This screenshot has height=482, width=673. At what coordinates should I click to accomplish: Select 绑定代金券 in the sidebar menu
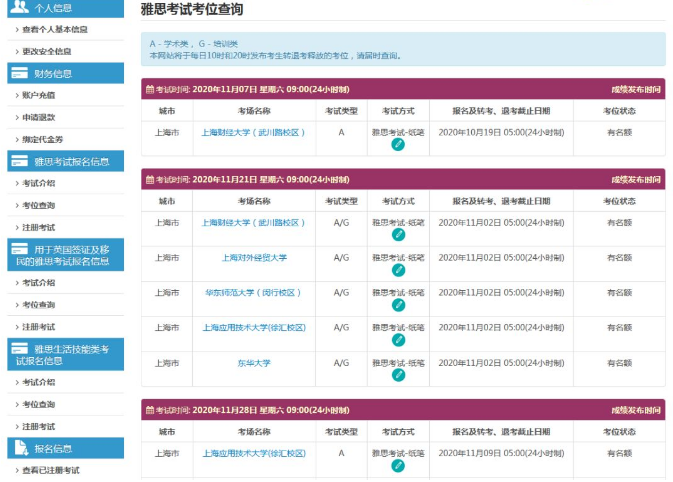click(x=42, y=139)
